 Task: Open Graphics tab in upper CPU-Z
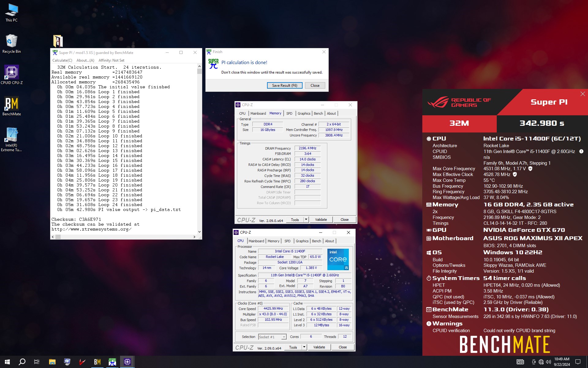coord(304,113)
